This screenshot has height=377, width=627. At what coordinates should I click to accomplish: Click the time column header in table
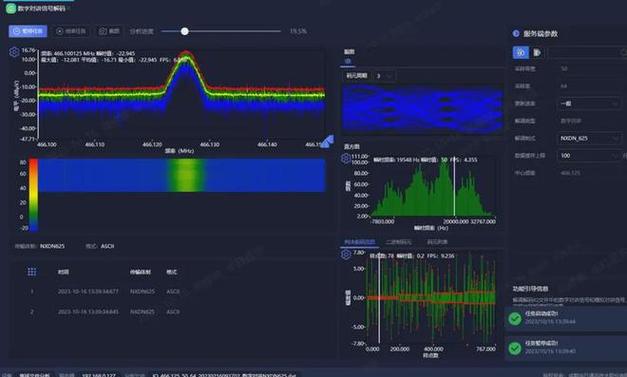click(x=63, y=272)
